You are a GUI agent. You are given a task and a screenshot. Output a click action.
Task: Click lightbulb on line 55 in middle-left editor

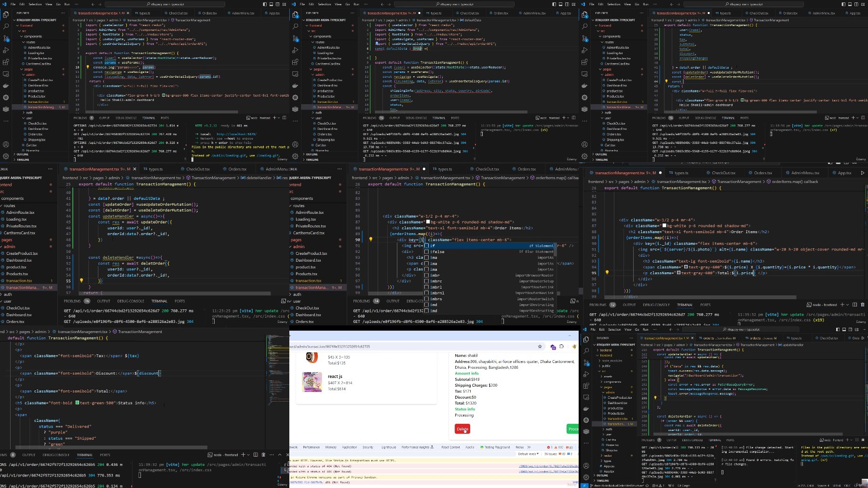point(81,280)
